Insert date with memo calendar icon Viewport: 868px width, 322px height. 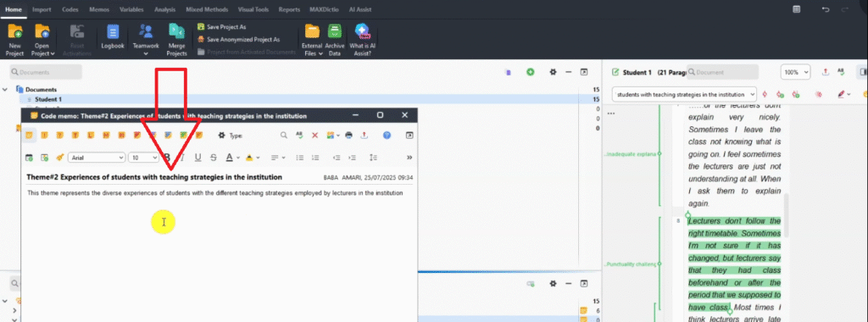(29, 158)
